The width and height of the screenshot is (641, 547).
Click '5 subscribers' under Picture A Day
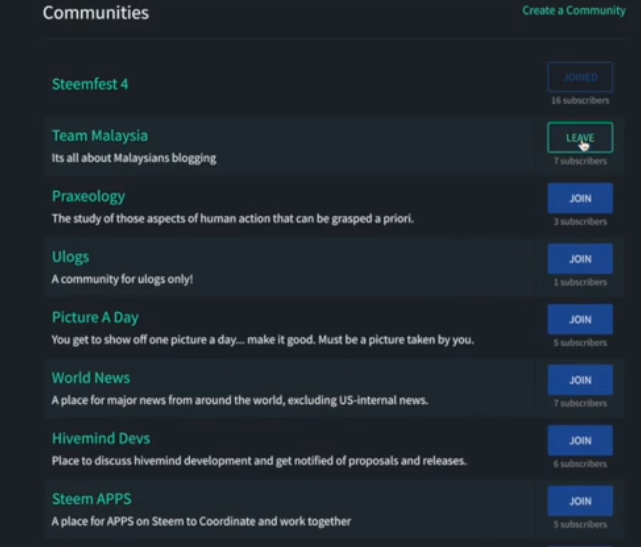pos(580,343)
